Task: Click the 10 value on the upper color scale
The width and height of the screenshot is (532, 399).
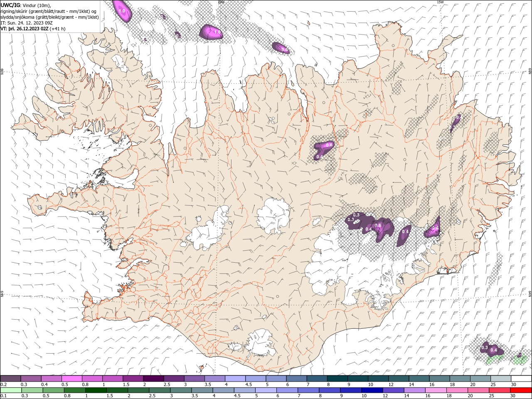Action: tap(370, 384)
